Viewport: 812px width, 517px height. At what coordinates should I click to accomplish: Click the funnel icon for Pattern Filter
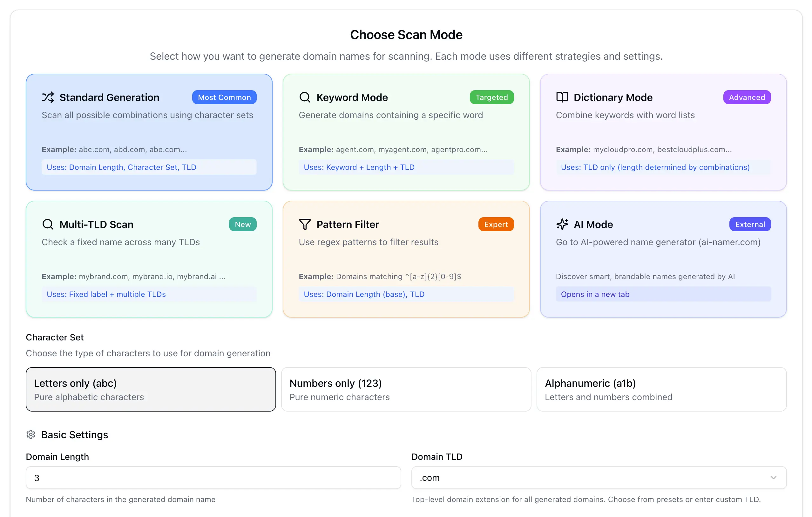pyautogui.click(x=304, y=224)
